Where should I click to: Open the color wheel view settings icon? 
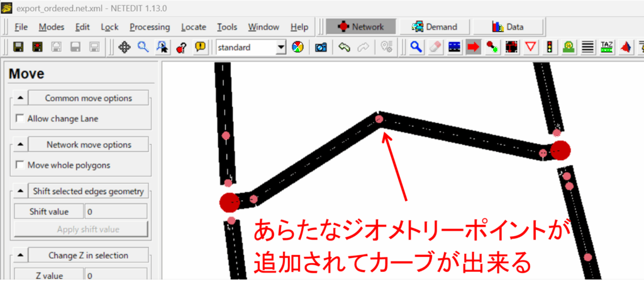pyautogui.click(x=297, y=47)
